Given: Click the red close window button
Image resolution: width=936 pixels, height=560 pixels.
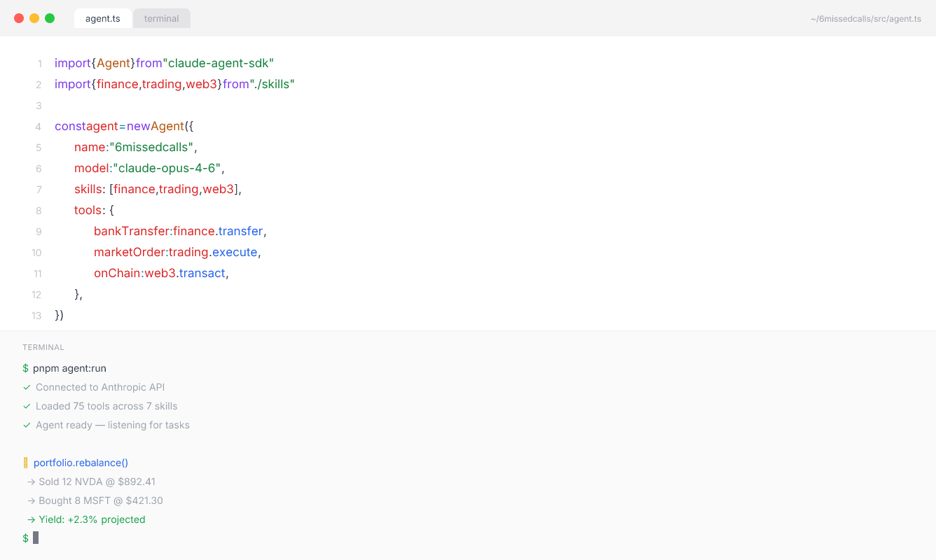Looking at the screenshot, I should (19, 18).
